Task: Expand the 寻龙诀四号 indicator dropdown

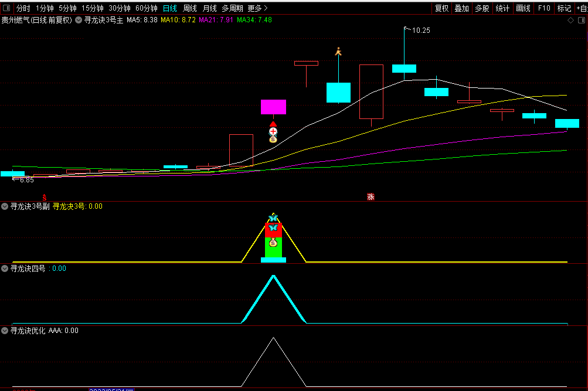Action: coord(5,268)
